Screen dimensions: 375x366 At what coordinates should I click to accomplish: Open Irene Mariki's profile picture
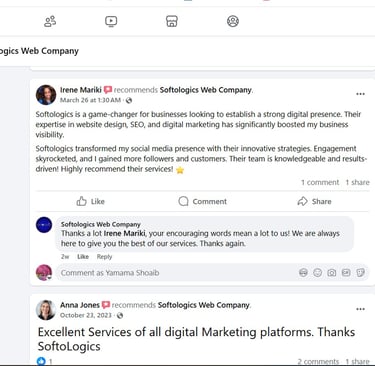(46, 95)
